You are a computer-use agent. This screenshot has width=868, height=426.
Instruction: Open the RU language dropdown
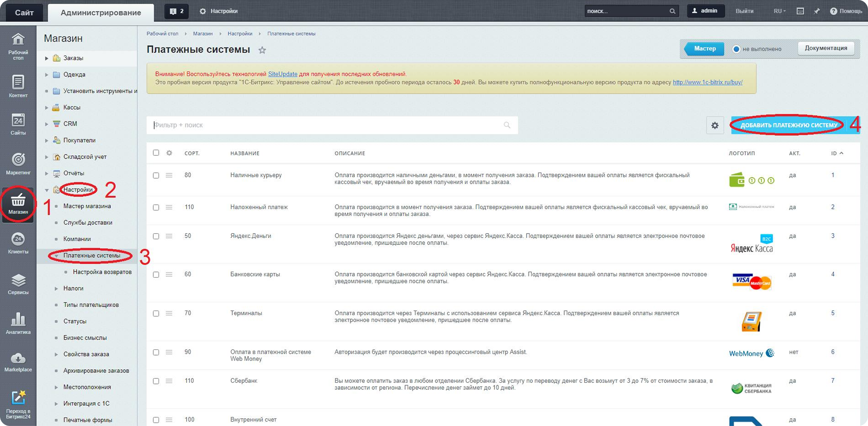[780, 11]
